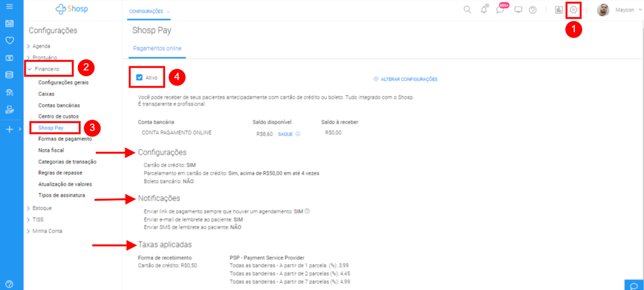Open Regras de repasse menu item
The image size is (644, 290).
pyautogui.click(x=60, y=173)
